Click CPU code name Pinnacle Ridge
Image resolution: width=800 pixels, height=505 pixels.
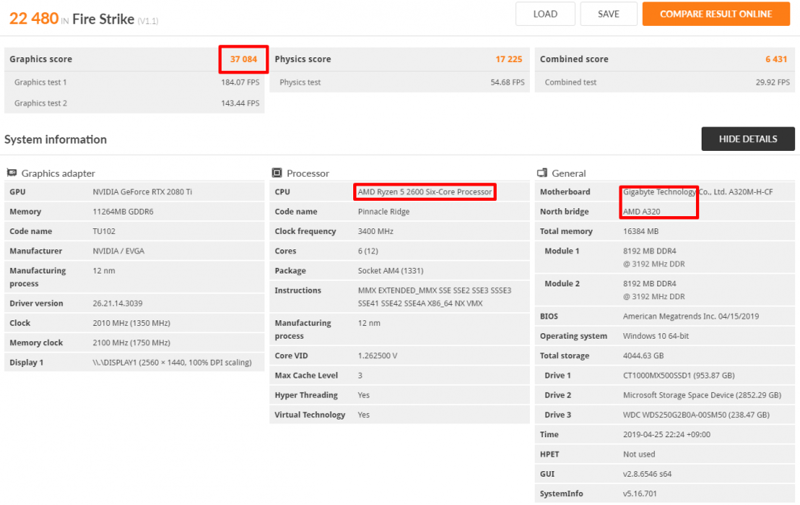[384, 212]
